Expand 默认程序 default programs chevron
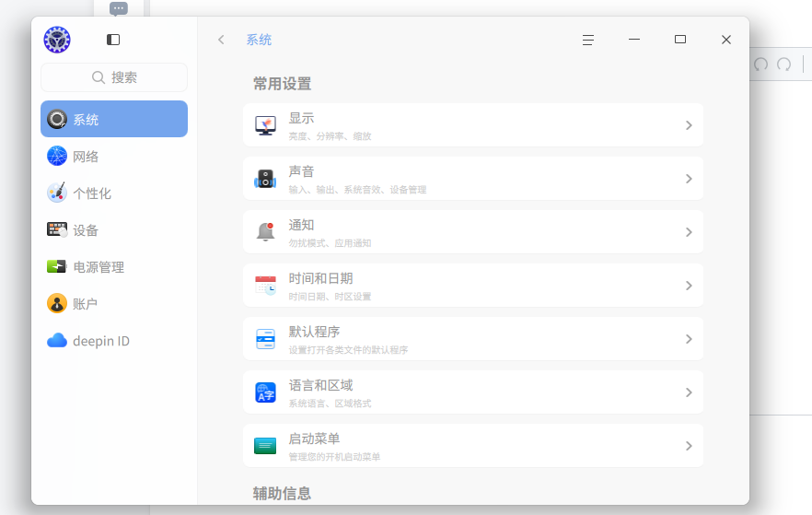 pos(689,339)
